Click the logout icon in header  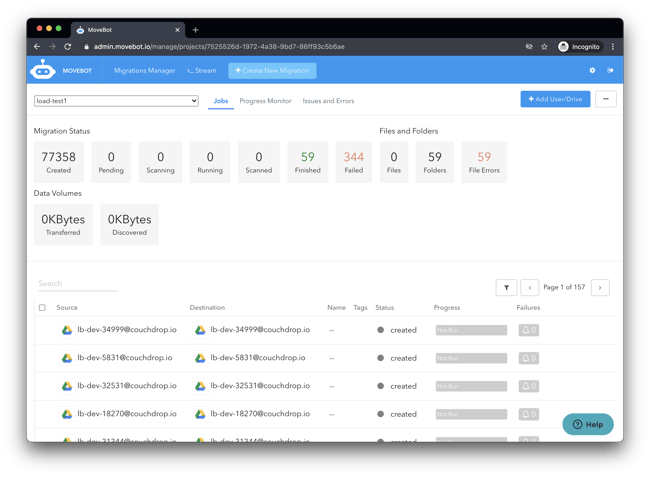tap(610, 71)
